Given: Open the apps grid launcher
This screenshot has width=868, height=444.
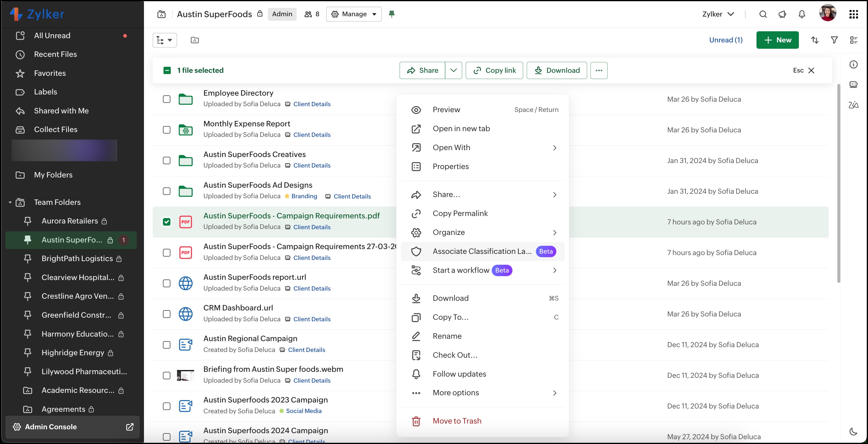Looking at the screenshot, I should [x=854, y=14].
